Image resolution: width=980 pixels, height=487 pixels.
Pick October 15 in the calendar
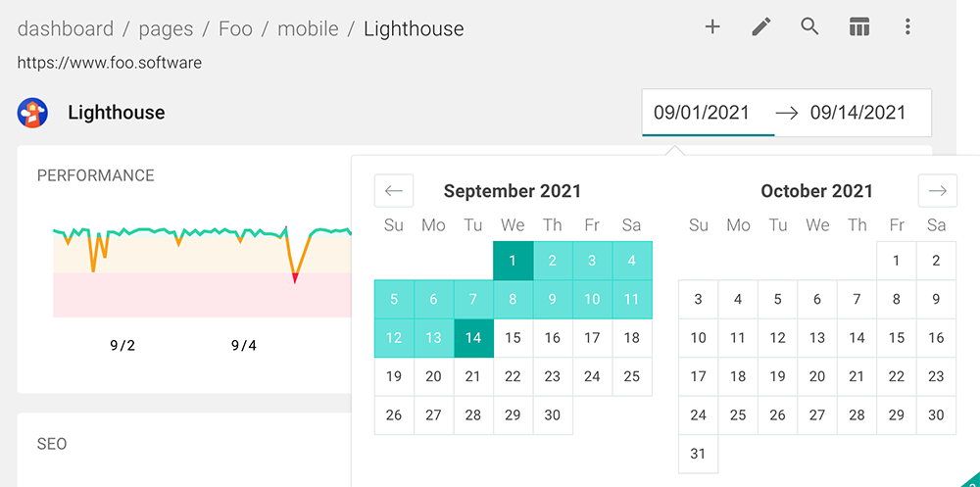[x=897, y=338]
